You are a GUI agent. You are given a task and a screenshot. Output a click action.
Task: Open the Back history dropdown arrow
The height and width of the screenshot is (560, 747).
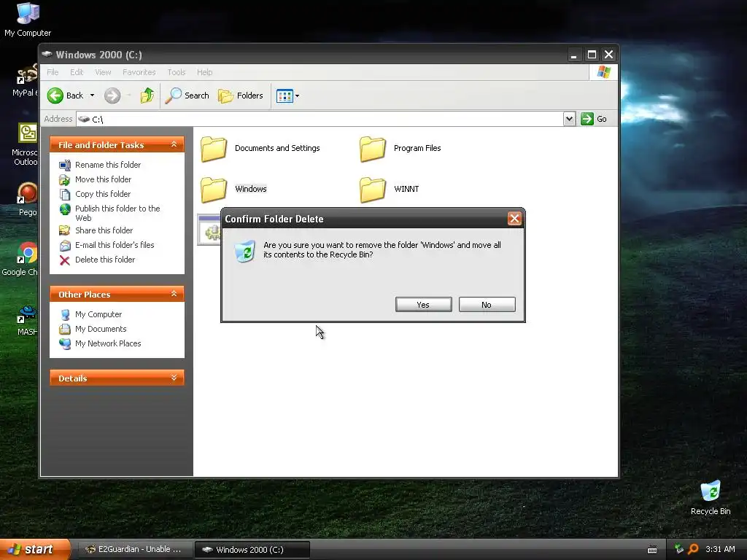click(93, 96)
